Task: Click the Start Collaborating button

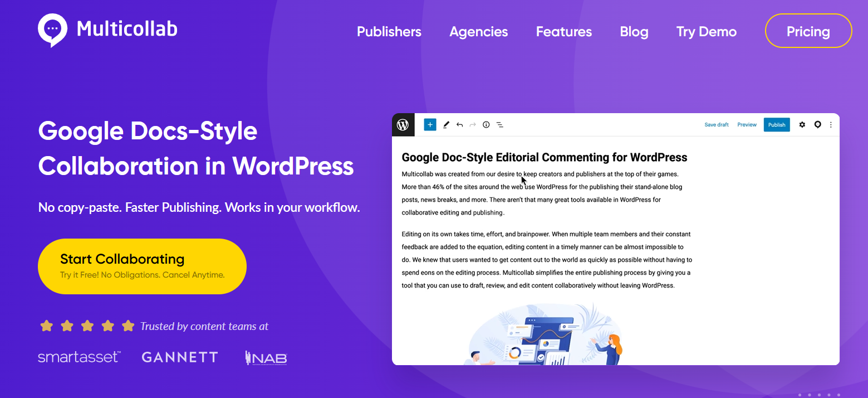Action: click(x=142, y=266)
